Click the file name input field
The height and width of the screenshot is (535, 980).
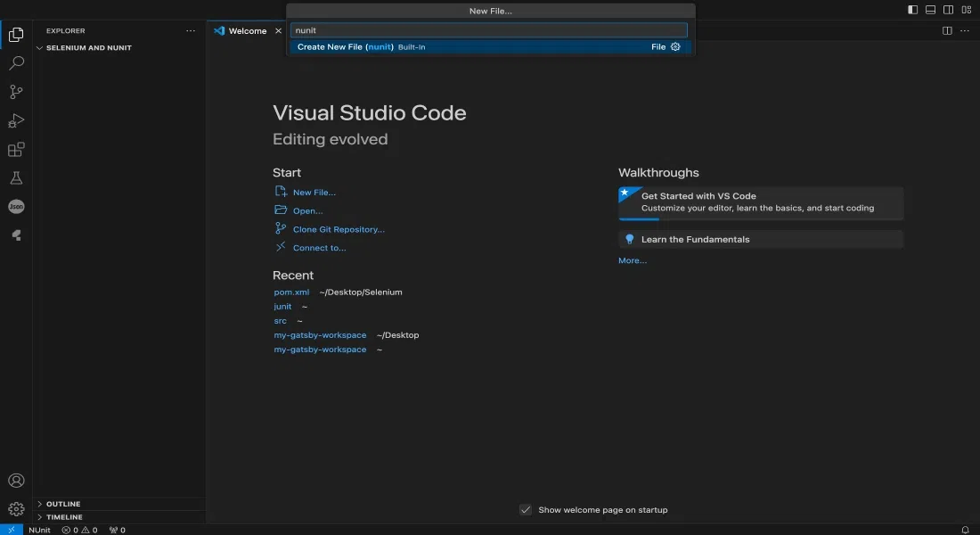pyautogui.click(x=489, y=30)
